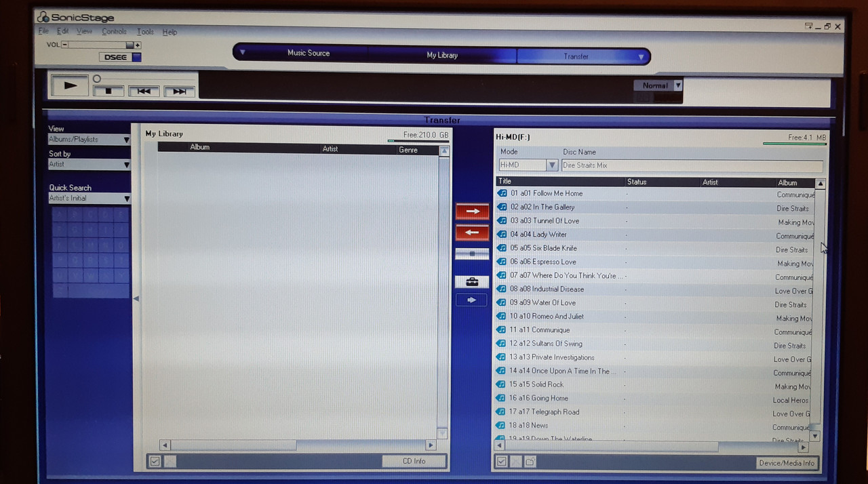
Task: Click the Hi-MD list scroll up arrow
Action: (820, 184)
